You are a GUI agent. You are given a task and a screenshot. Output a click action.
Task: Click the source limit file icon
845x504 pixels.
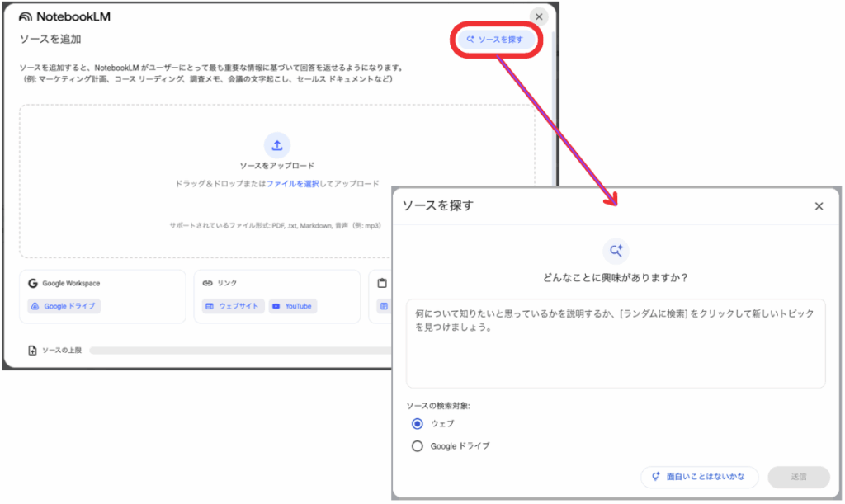click(32, 351)
